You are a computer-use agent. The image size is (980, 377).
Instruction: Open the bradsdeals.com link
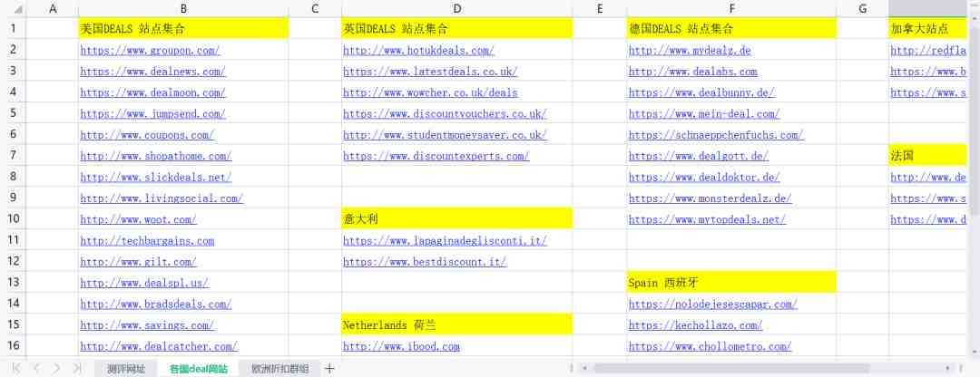click(x=156, y=304)
